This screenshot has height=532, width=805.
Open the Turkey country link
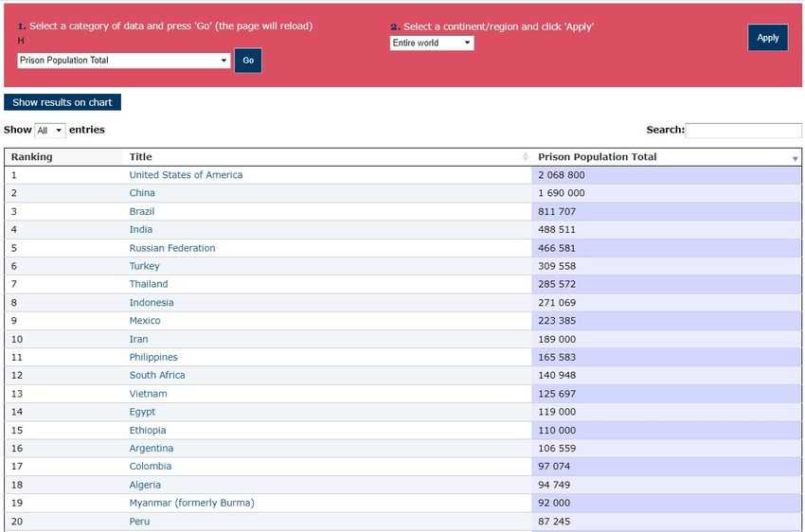pyautogui.click(x=144, y=266)
